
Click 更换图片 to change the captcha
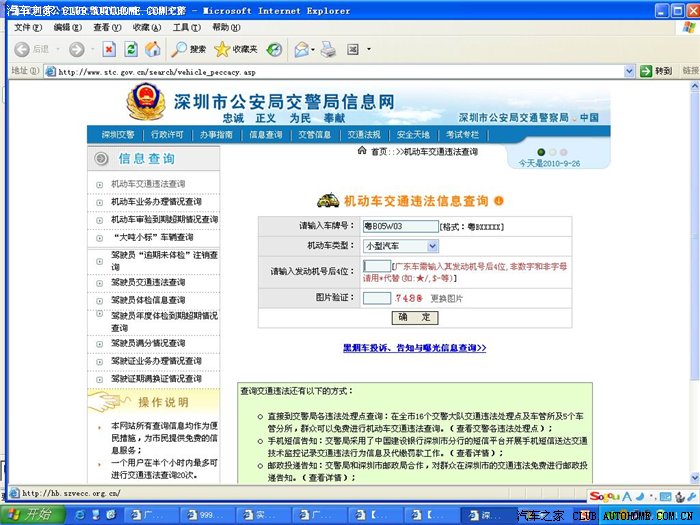(447, 298)
